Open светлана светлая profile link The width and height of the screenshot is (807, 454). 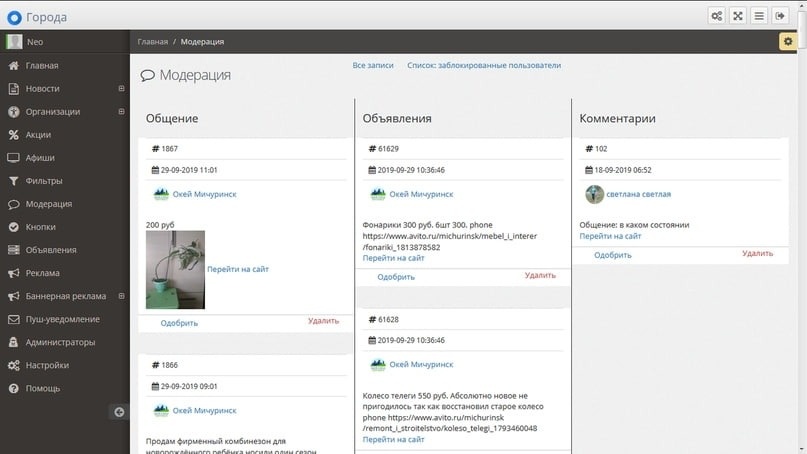point(638,194)
